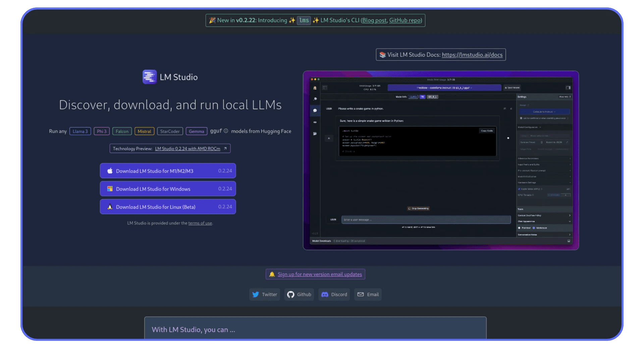This screenshot has width=644, height=348.
Task: Click the CPU Threads value field
Action: tap(566, 195)
